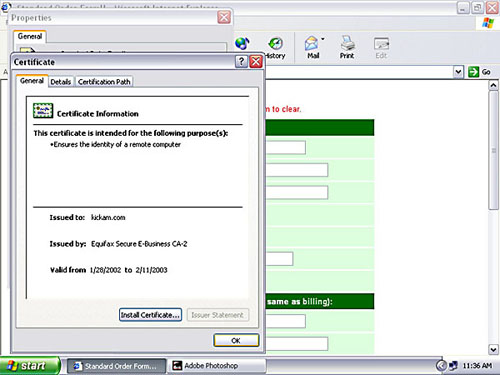This screenshot has height=375, width=500.
Task: Click the Mail toolbar icon
Action: (312, 47)
